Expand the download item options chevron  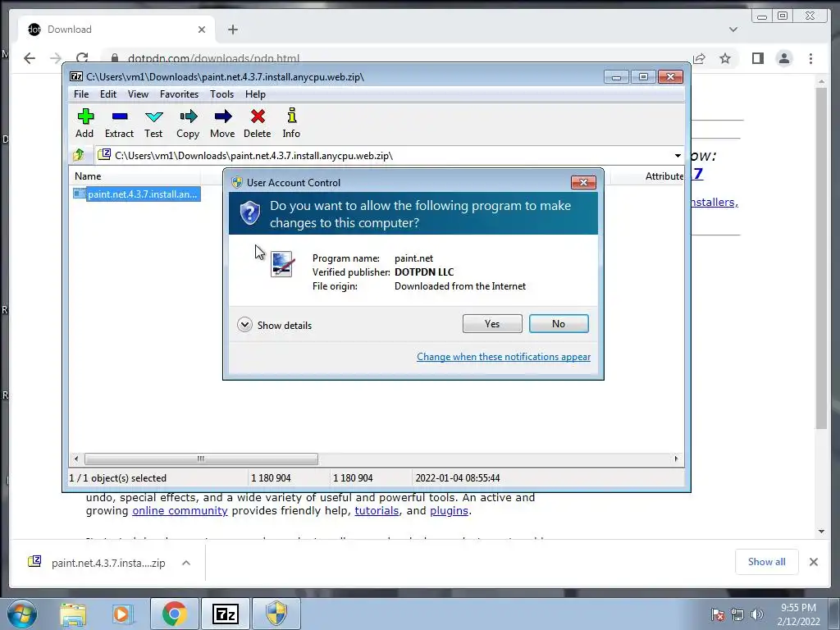[186, 563]
